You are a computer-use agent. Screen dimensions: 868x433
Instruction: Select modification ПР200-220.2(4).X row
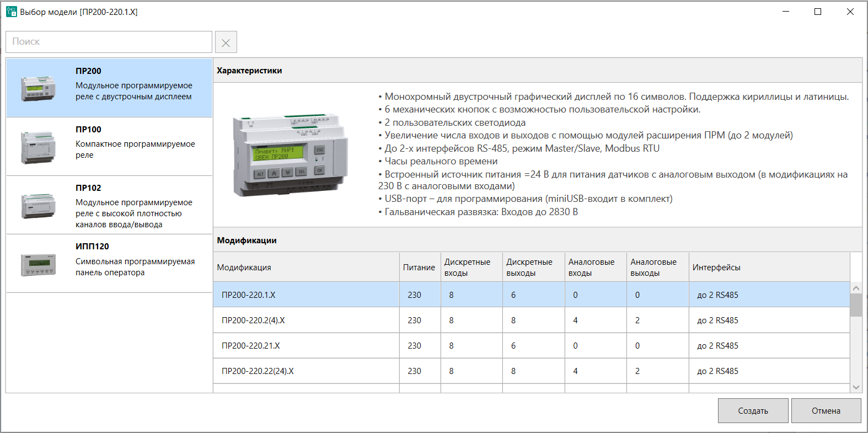click(x=306, y=320)
